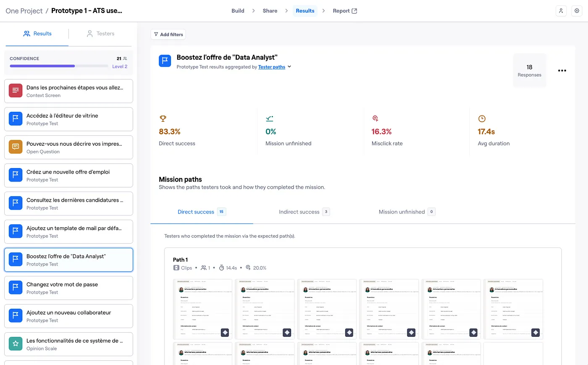The image size is (588, 365).
Task: Click the orange Open Question block icon
Action: pos(16,147)
